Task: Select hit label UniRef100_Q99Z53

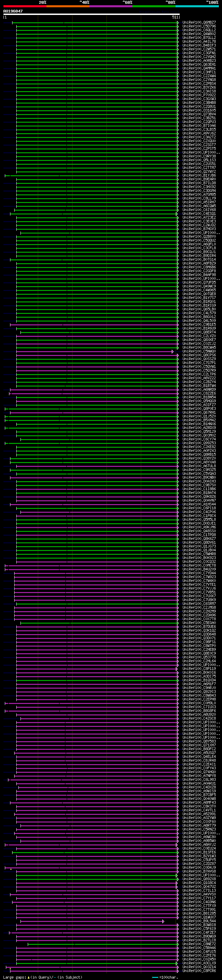Action: pos(199,443)
